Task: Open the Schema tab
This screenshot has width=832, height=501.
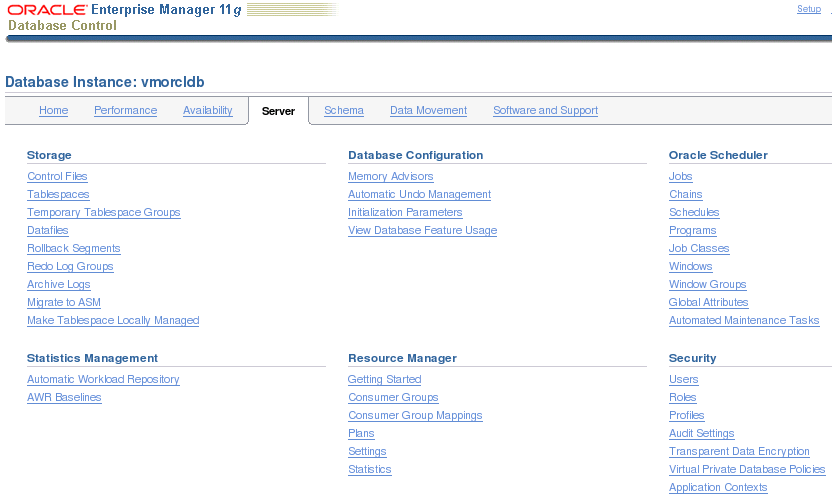Action: tap(344, 110)
